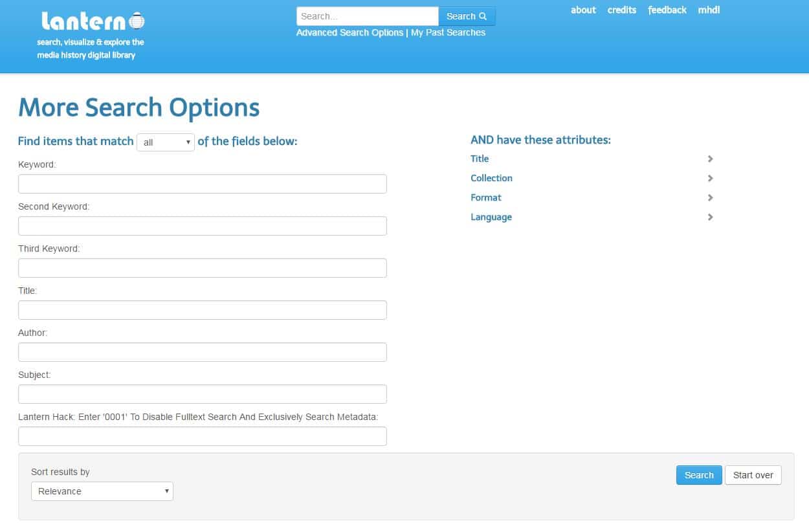809x532 pixels.
Task: Click into the Author text field
Action: (x=203, y=352)
